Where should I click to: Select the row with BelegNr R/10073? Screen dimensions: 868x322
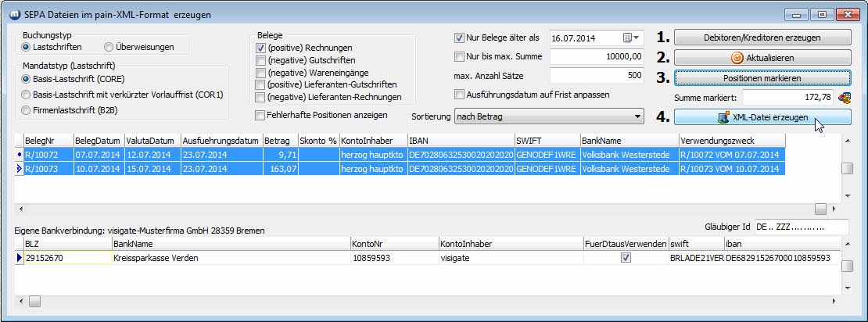click(47, 168)
